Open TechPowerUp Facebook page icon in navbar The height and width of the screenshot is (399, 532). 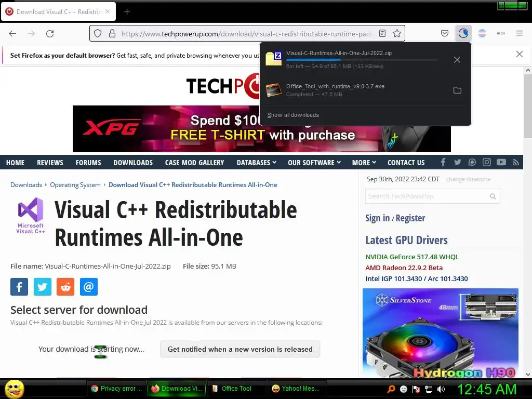coord(443,162)
